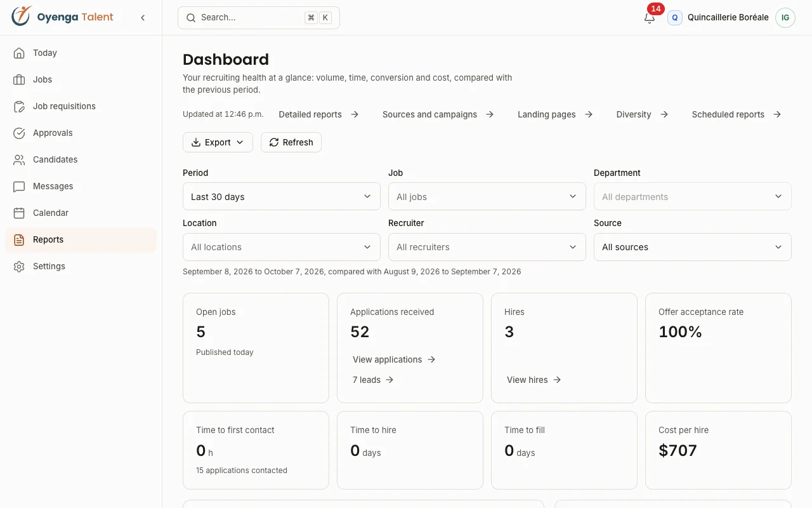Click the Jobs briefcase icon
812x508 pixels.
click(x=20, y=79)
